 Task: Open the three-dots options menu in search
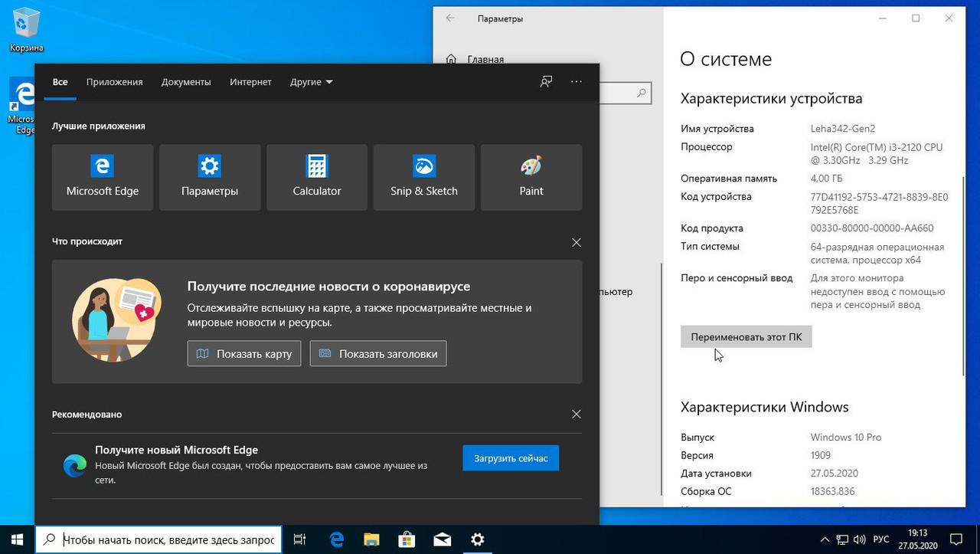(x=577, y=82)
